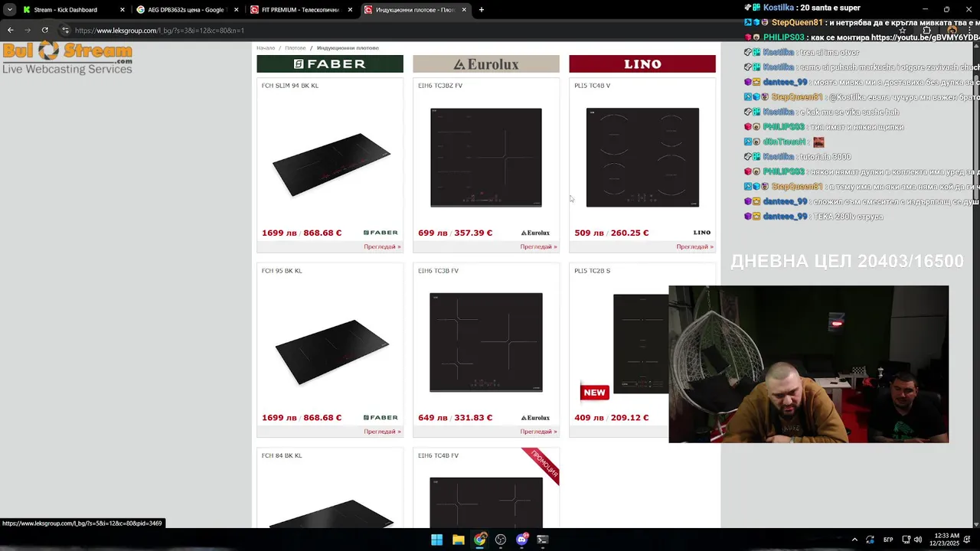This screenshot has width=980, height=551.
Task: Close the FIT PREMIUM tab
Action: pos(351,10)
